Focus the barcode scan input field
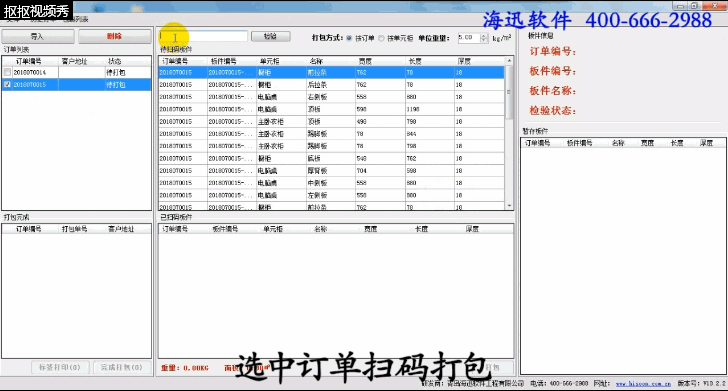The height and width of the screenshot is (391, 728). point(203,36)
